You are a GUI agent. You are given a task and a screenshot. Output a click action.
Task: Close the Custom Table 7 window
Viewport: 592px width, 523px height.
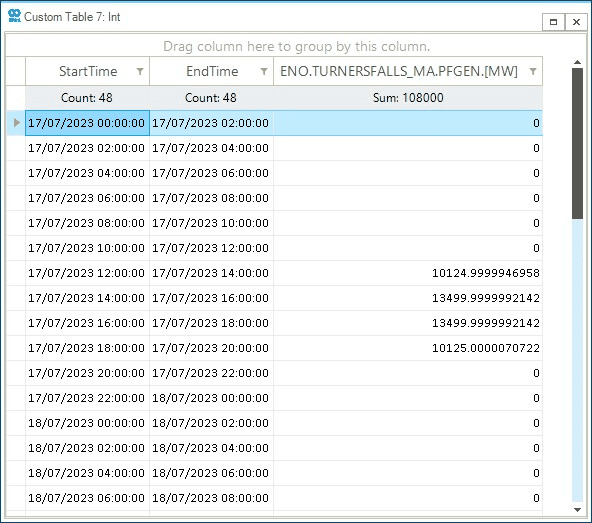point(576,22)
